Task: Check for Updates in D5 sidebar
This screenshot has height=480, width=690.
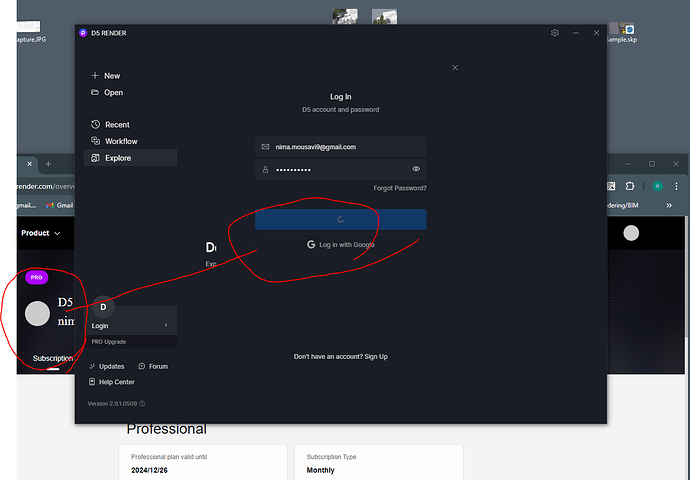Action: (106, 366)
